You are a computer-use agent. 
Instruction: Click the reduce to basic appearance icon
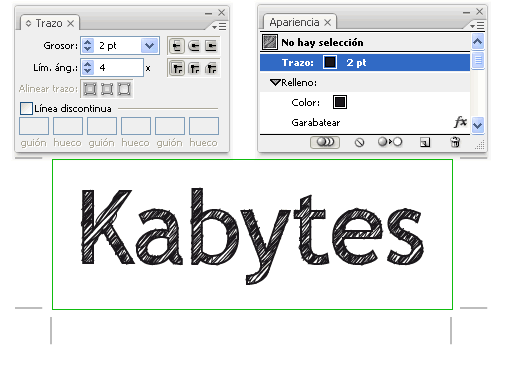tap(390, 142)
